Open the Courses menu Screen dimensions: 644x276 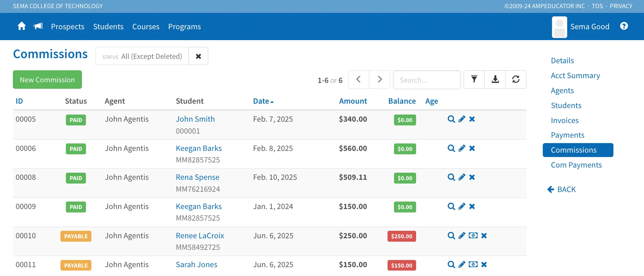pyautogui.click(x=146, y=27)
